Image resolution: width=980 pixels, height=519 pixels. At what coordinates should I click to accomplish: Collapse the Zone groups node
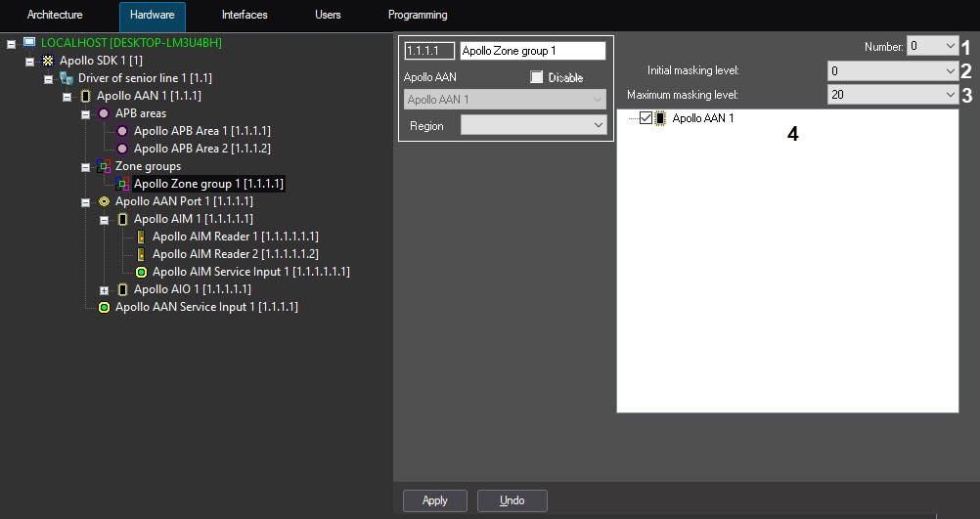click(86, 167)
